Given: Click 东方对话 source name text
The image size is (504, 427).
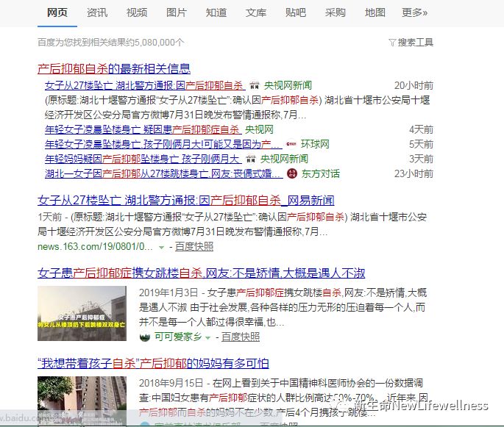Looking at the screenshot, I should (x=321, y=174).
